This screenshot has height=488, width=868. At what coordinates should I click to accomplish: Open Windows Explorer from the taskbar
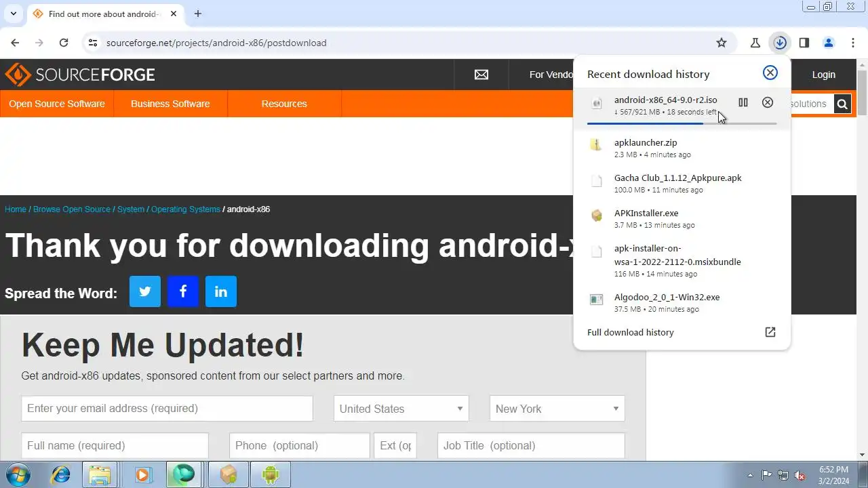pos(100,474)
